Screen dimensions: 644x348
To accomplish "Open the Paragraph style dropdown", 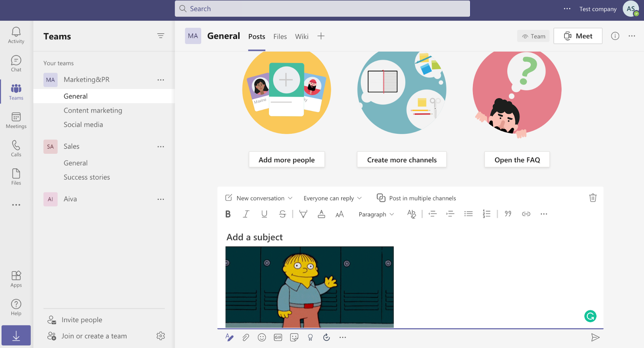I will [x=376, y=214].
